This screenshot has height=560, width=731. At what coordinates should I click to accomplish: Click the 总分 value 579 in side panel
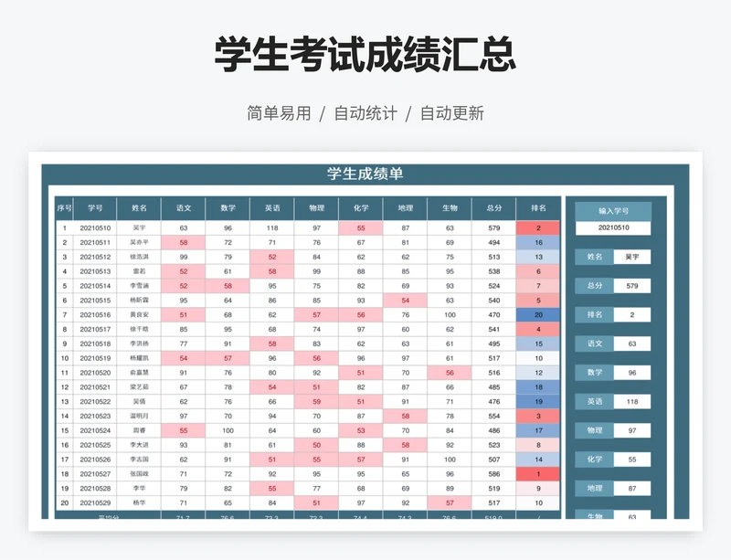[x=632, y=286]
